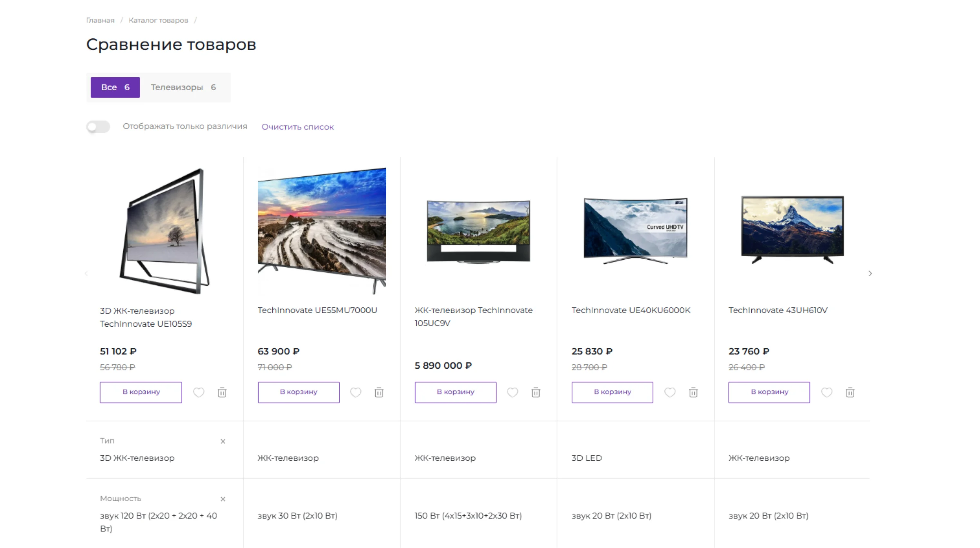Favorite the TechInnovate 43UH610V with heart icon
The image size is (980, 548).
[x=826, y=392]
